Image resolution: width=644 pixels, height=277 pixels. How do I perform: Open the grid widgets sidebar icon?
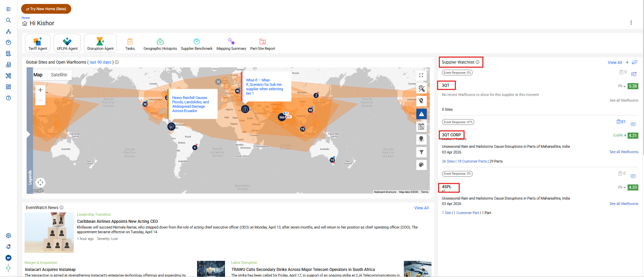(8, 87)
